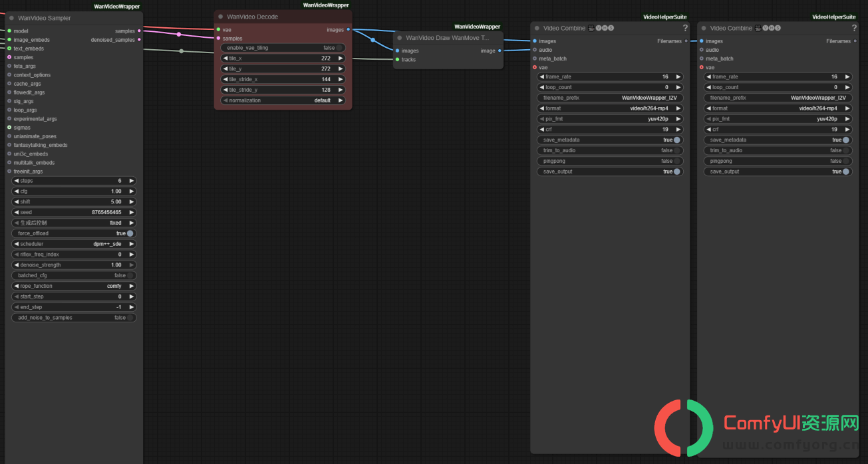Click the seed value 8765456465 field

74,212
